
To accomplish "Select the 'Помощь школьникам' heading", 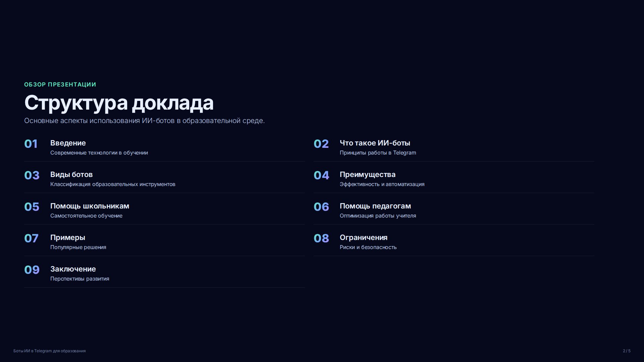I will [90, 206].
